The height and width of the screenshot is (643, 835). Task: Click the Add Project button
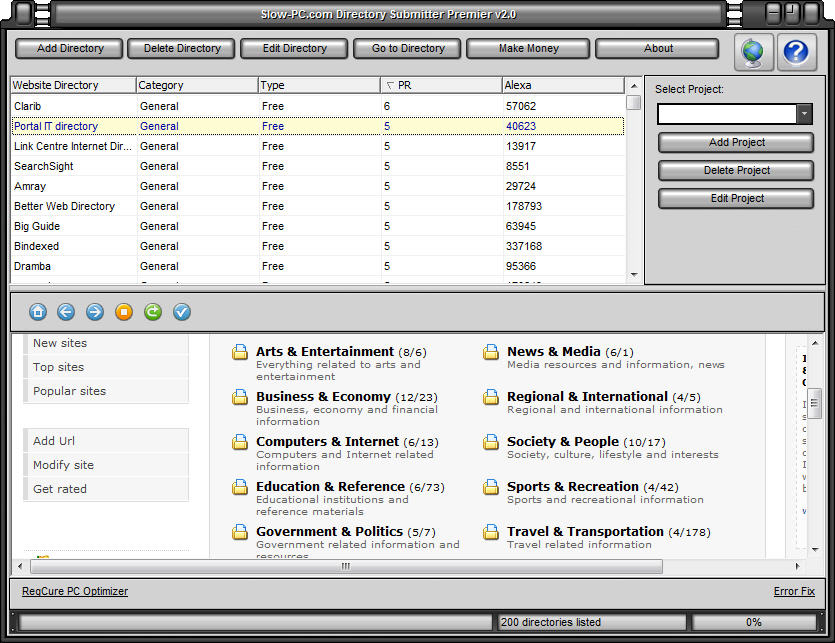736,143
